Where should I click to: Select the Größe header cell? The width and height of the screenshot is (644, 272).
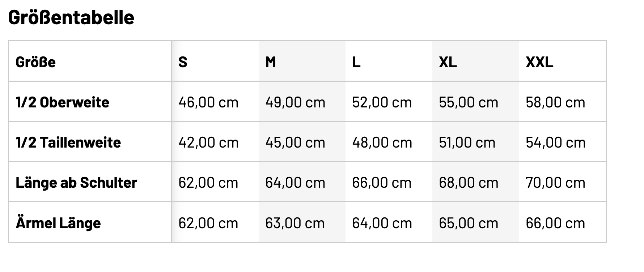(x=36, y=62)
